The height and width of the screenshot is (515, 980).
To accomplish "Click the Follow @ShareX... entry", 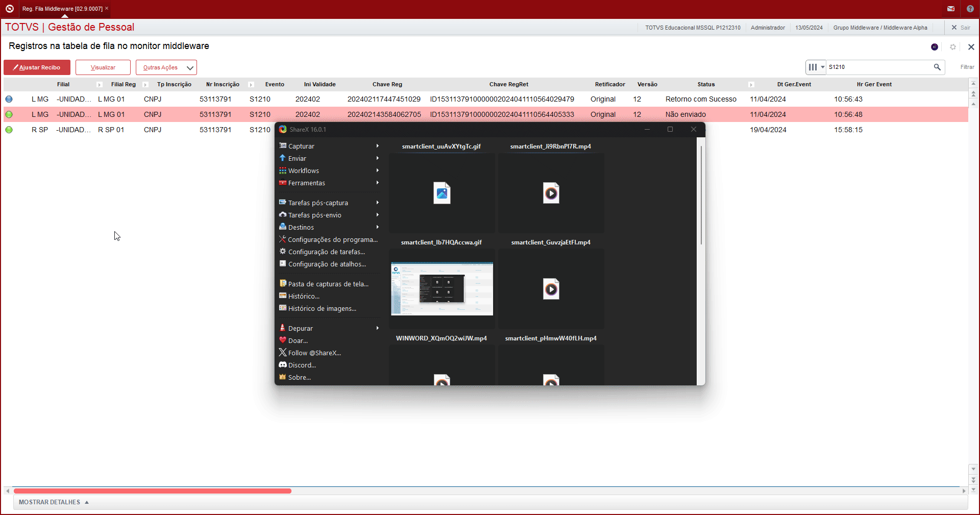I will (x=329, y=353).
